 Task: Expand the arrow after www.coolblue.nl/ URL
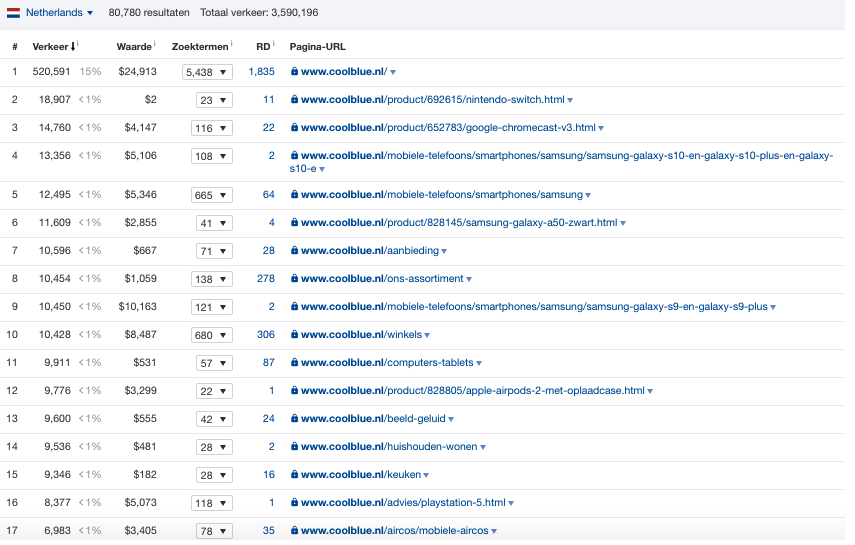[393, 73]
